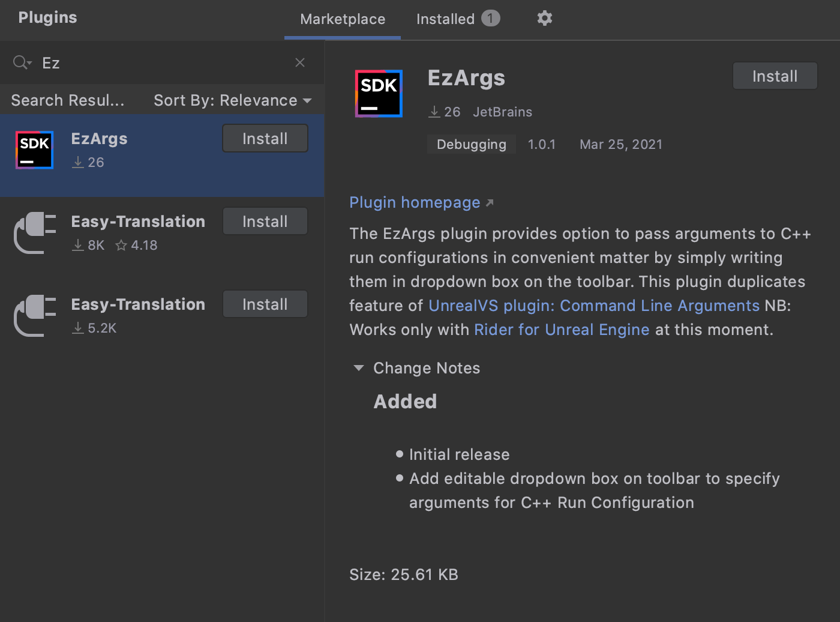
Task: Click the Size: 25.61 KB text
Action: [x=404, y=575]
